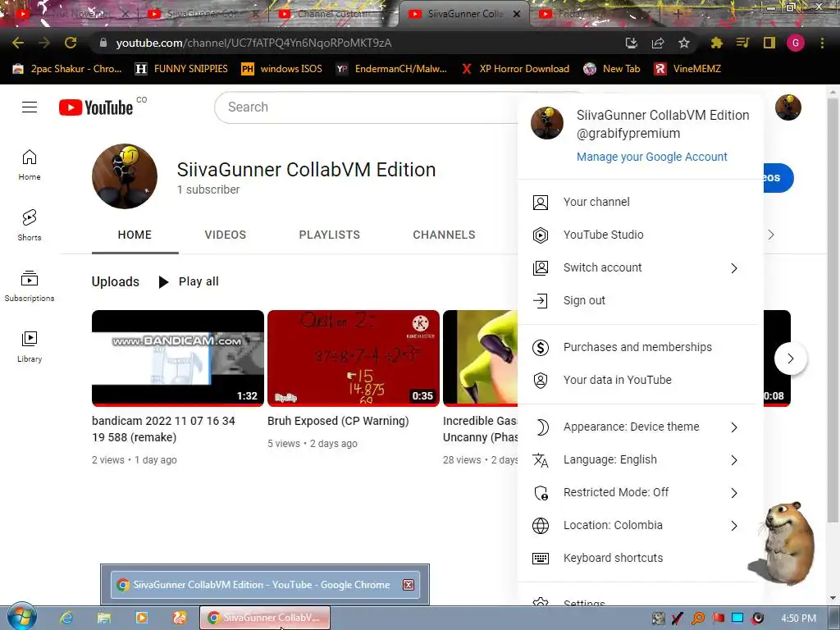This screenshot has height=630, width=840.
Task: Click the browser back arrow
Action: pos(18,43)
